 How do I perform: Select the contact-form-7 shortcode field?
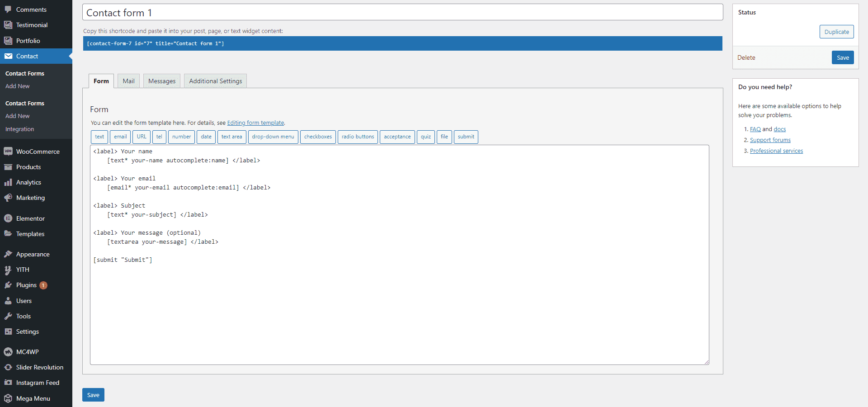402,43
